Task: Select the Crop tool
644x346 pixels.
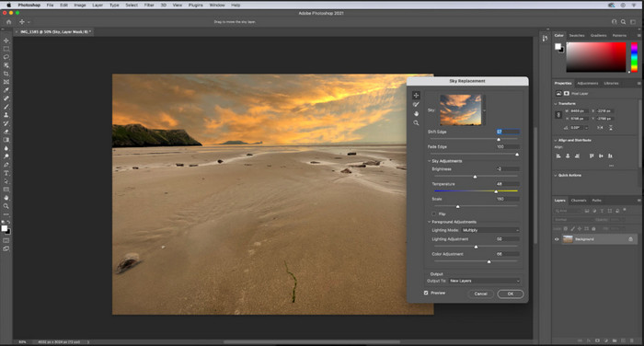Action: click(6, 74)
